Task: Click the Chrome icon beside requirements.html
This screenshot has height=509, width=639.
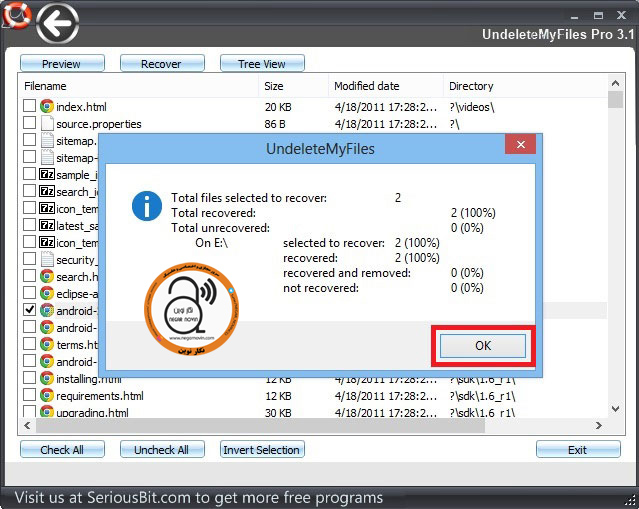Action: tap(47, 395)
